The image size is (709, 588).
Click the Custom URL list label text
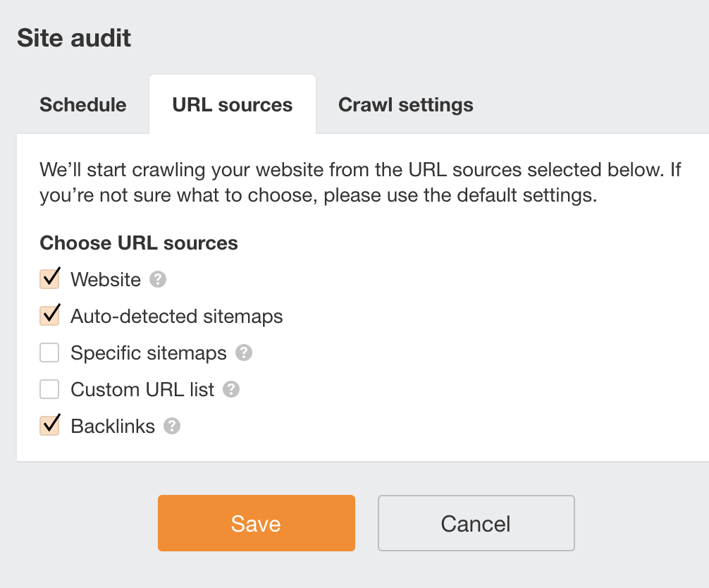[142, 390]
